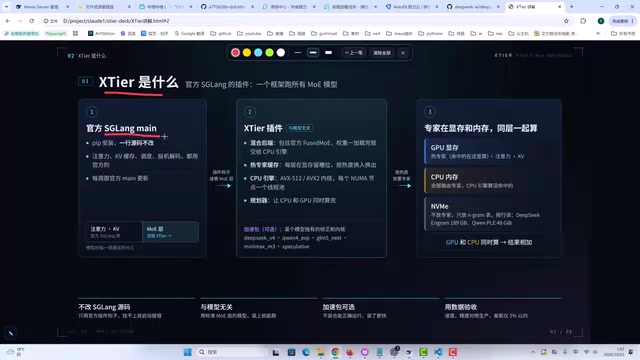
Task: Select the red pen color
Action: (236, 53)
